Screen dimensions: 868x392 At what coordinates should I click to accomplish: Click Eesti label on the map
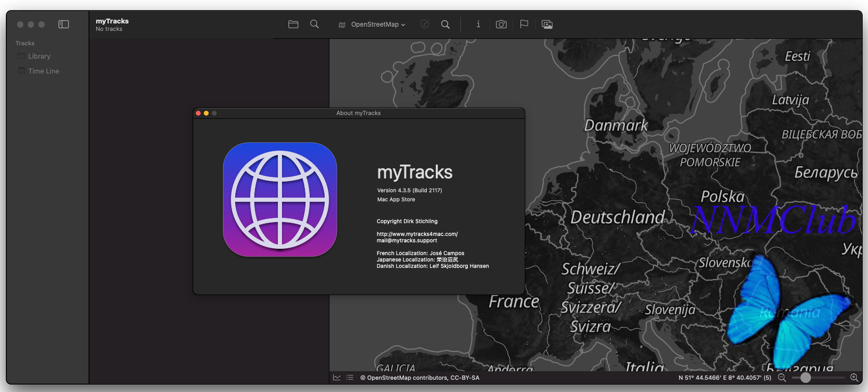(798, 56)
